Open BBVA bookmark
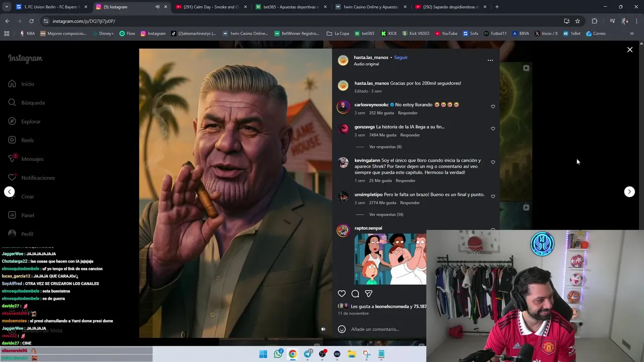Viewport: 644px width, 362px height. (x=521, y=34)
